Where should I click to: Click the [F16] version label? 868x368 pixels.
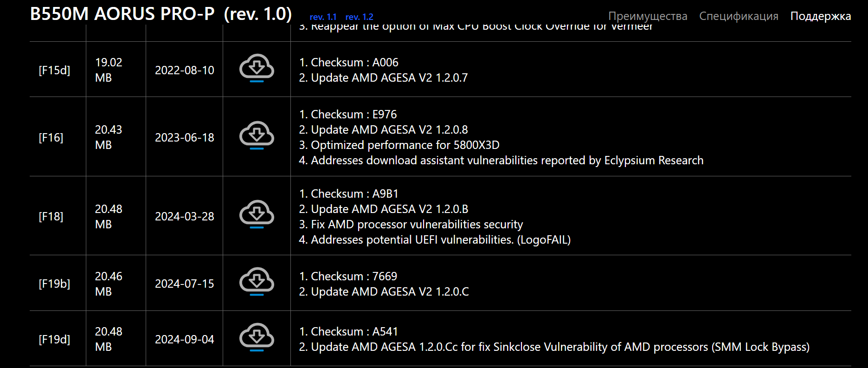51,137
